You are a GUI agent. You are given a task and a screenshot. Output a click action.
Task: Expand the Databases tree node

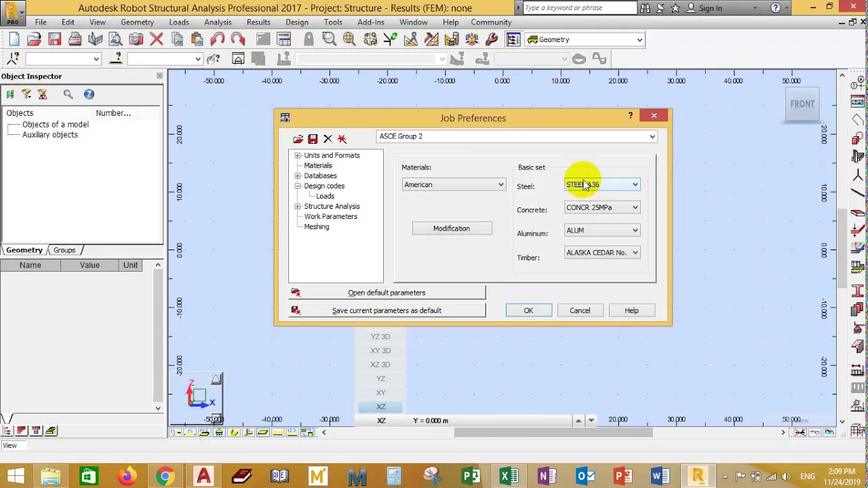(x=298, y=176)
